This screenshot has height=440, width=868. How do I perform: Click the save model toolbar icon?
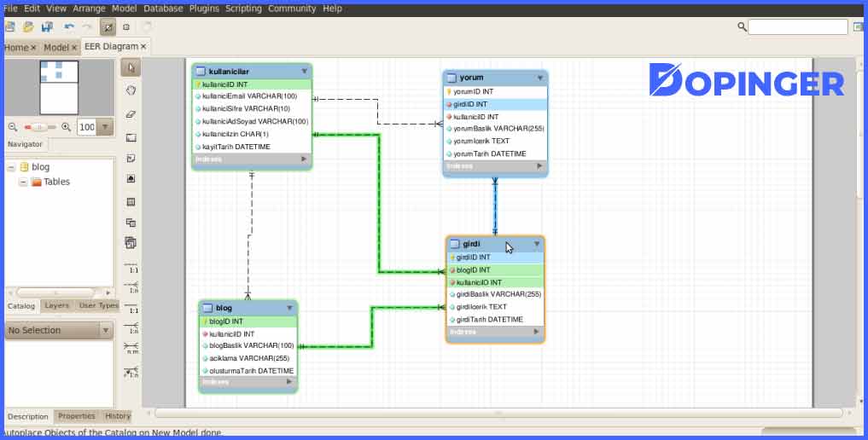coord(47,26)
